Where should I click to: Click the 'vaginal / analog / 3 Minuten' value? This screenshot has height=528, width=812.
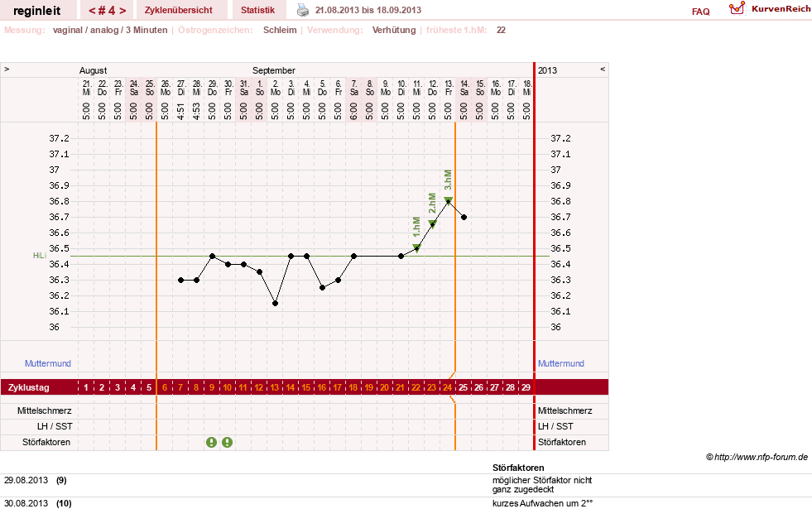[x=110, y=30]
